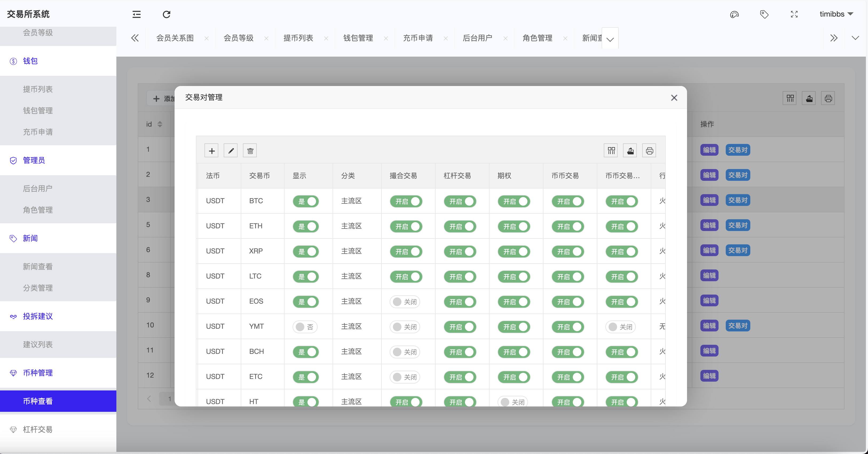Click the refresh icon next to the collapse button

pos(166,14)
